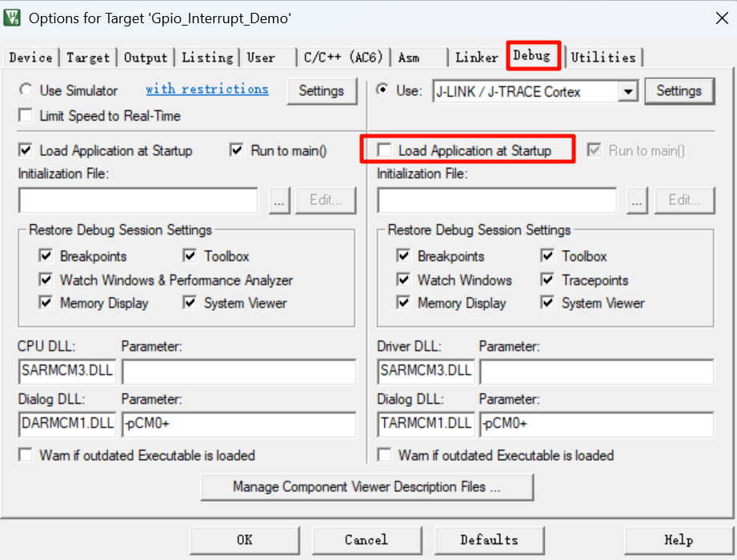Click the TARMCM1.DLL Dialog DLL field

point(426,424)
